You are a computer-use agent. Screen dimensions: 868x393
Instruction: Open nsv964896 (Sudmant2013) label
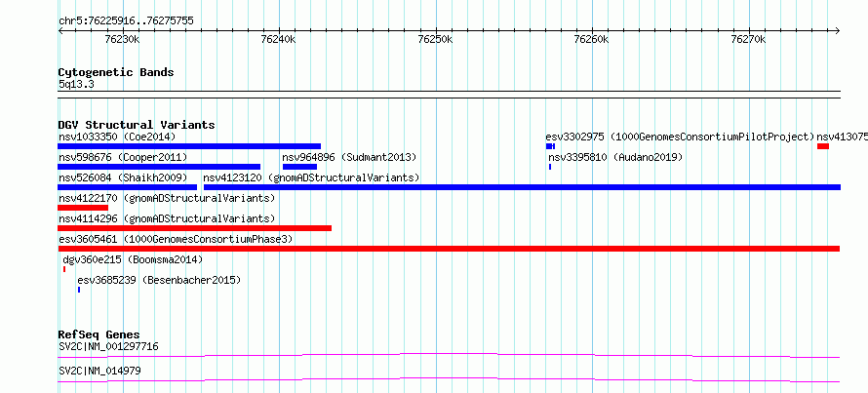[x=349, y=157]
